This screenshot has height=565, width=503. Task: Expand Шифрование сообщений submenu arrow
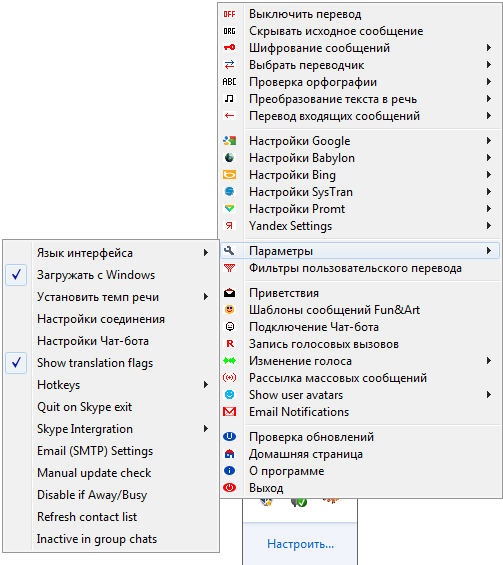(489, 48)
